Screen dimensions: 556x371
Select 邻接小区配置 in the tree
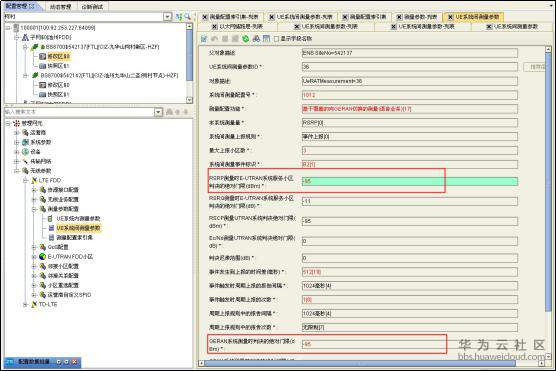pos(63,266)
